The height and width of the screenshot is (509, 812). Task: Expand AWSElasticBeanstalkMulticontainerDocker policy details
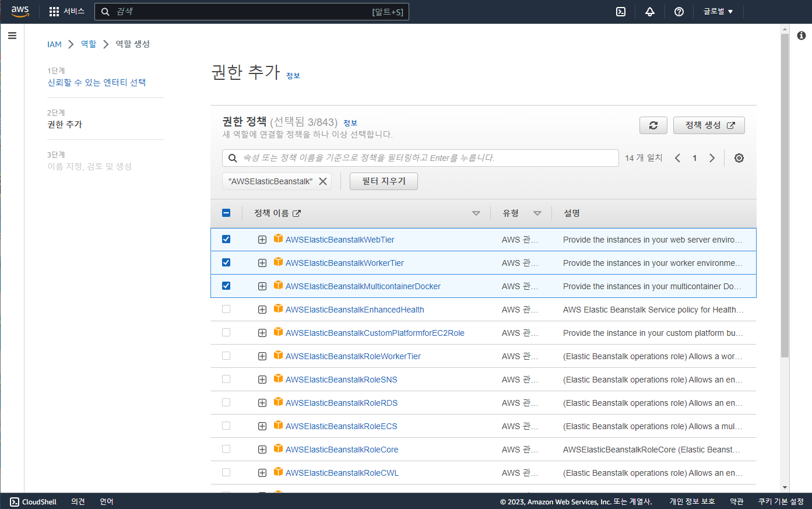(x=262, y=286)
